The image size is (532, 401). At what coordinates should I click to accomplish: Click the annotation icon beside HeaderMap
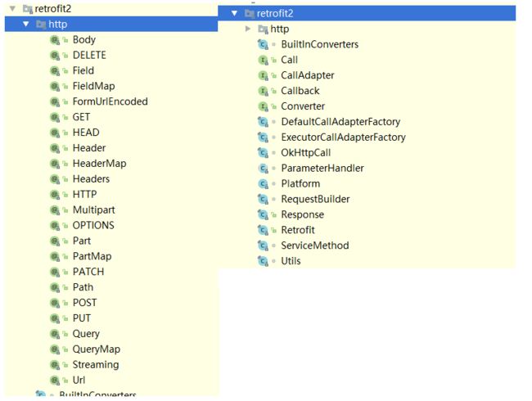[55, 164]
